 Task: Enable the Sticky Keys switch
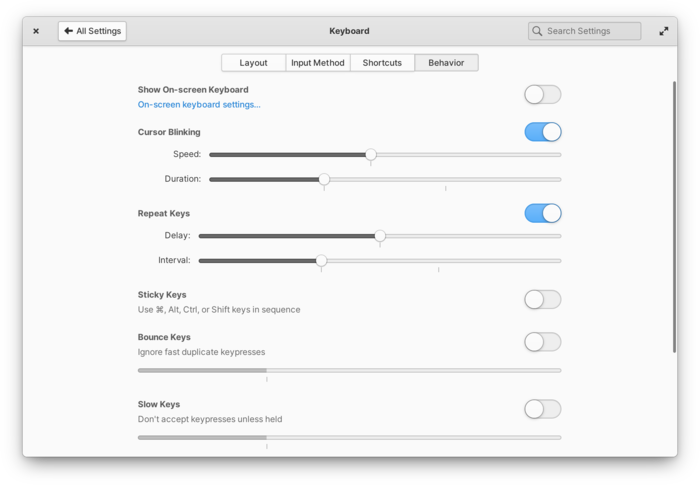click(542, 299)
